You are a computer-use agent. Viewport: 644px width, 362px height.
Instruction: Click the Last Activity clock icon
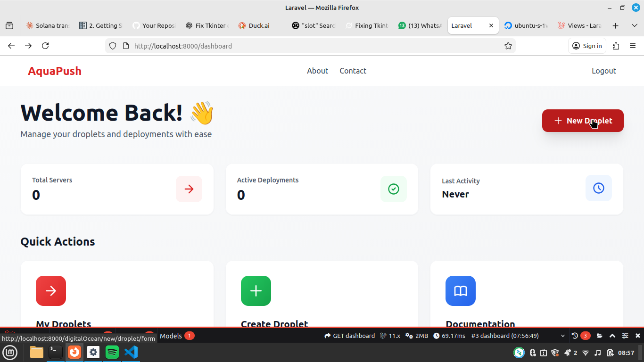click(x=598, y=188)
